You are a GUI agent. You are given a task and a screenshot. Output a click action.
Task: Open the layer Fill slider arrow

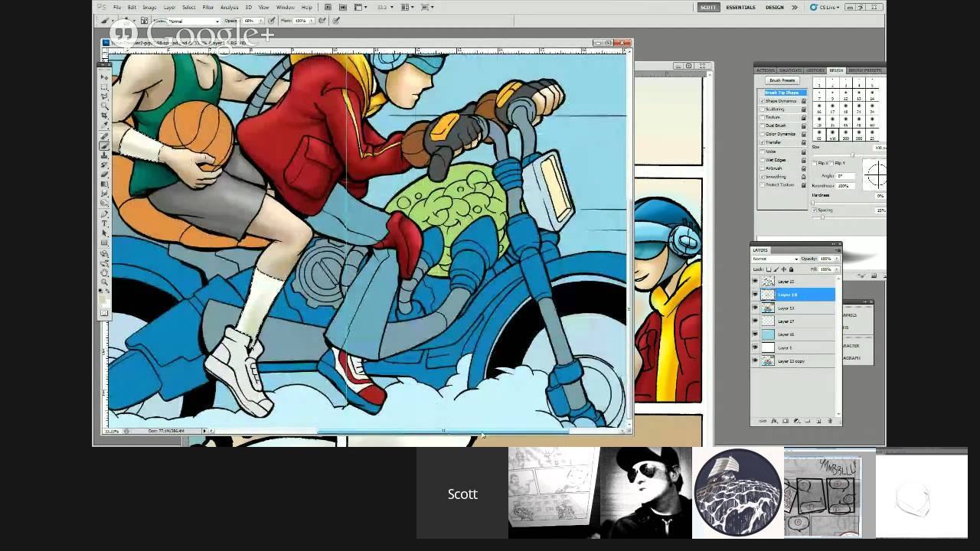(835, 269)
